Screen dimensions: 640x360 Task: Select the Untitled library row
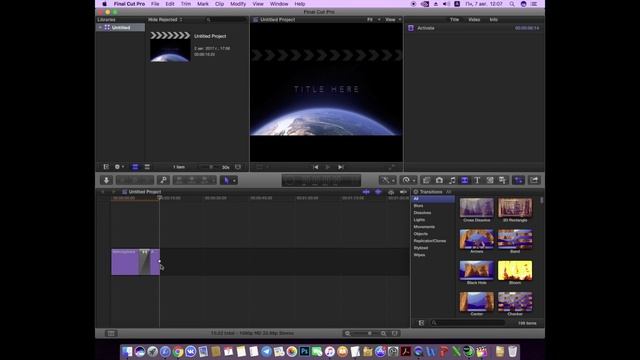120,27
